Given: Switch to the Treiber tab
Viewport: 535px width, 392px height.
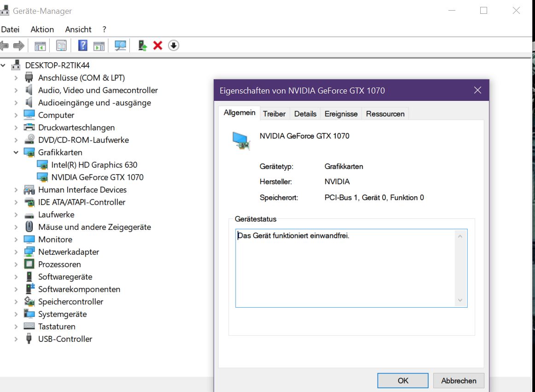Looking at the screenshot, I should [x=274, y=114].
